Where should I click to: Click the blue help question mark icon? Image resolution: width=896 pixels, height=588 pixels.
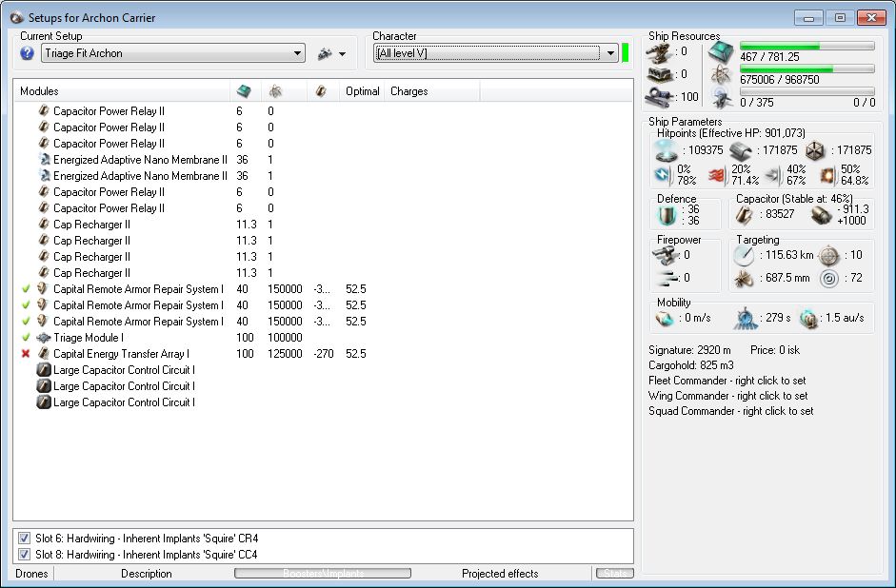click(x=27, y=53)
